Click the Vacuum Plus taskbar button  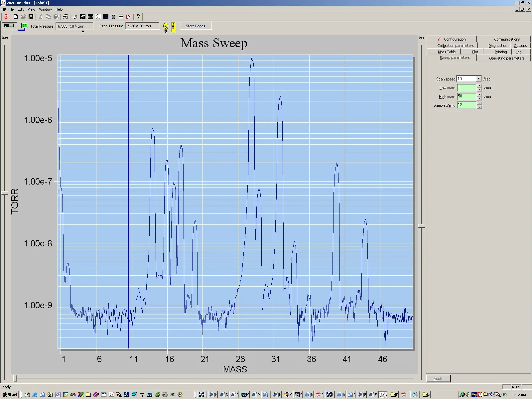(x=383, y=395)
